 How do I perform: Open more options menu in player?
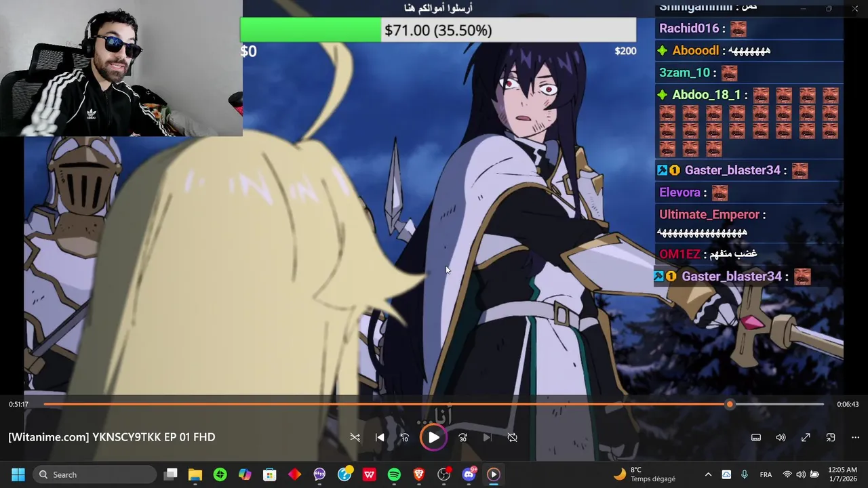(x=855, y=438)
